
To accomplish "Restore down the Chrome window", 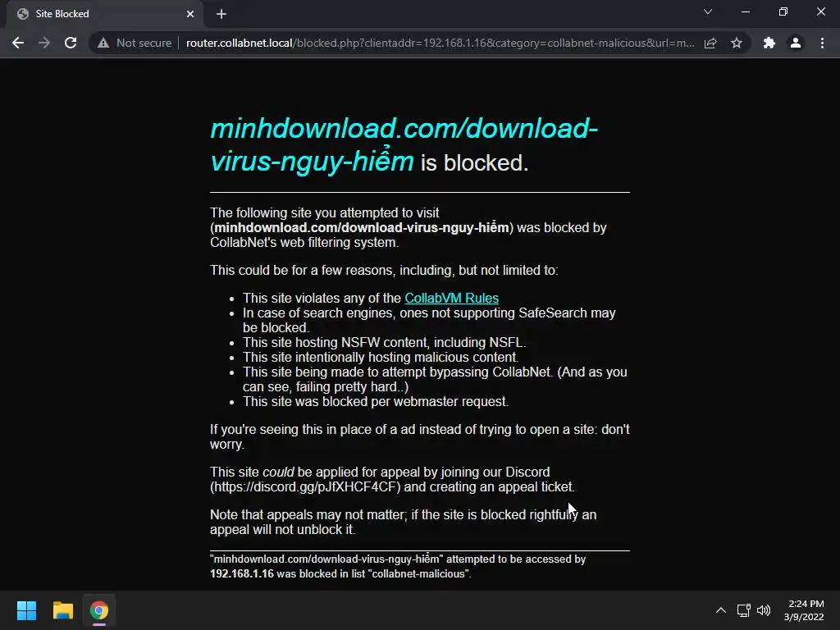I will (x=783, y=11).
